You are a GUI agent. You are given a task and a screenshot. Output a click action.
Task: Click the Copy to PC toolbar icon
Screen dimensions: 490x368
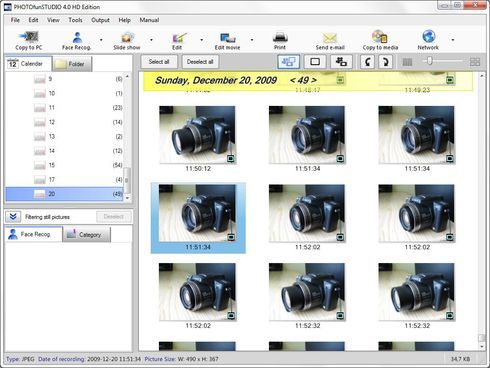(x=29, y=40)
